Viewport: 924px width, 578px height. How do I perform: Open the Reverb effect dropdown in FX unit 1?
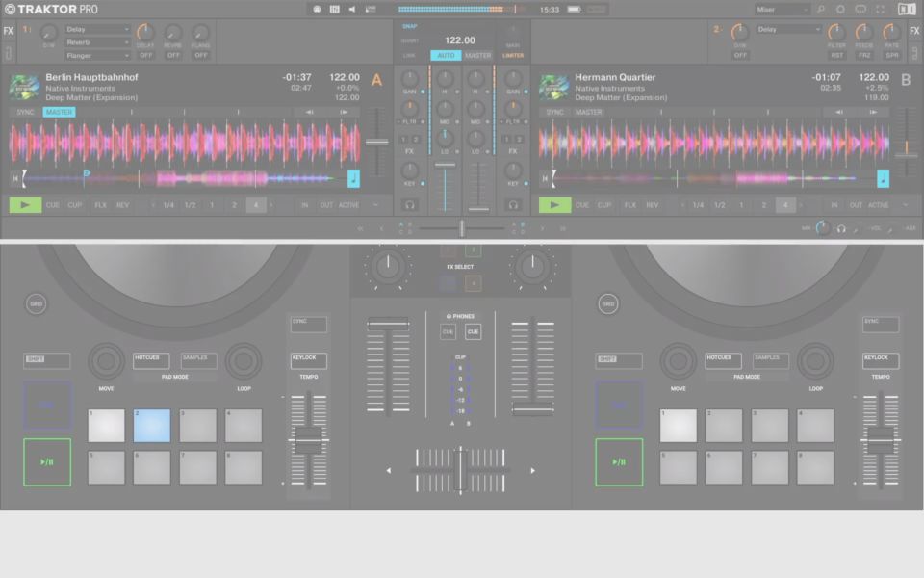coord(97,42)
